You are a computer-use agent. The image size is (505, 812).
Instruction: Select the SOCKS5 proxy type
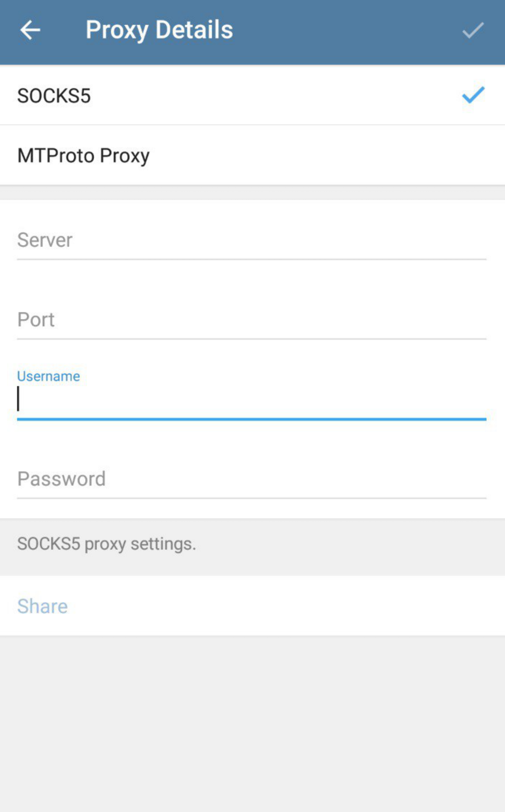pos(54,96)
